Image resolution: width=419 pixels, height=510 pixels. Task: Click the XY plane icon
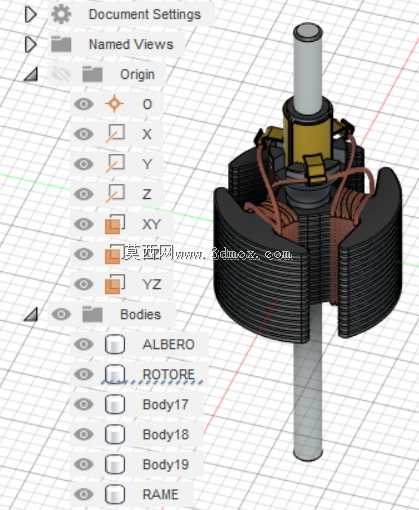(115, 224)
